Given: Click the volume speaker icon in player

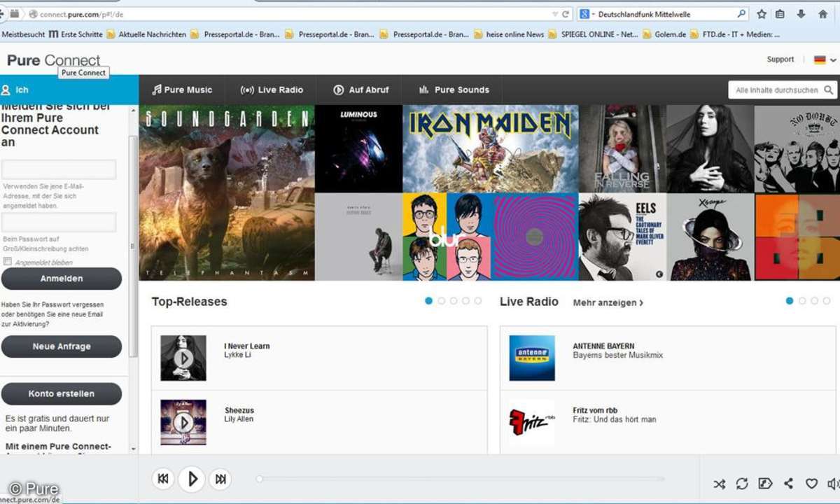Looking at the screenshot, I should (833, 484).
